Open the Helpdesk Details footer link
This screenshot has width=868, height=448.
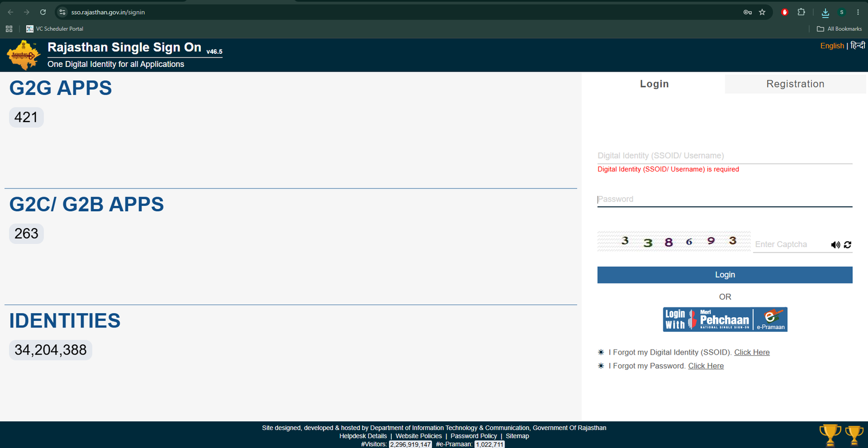pyautogui.click(x=363, y=436)
